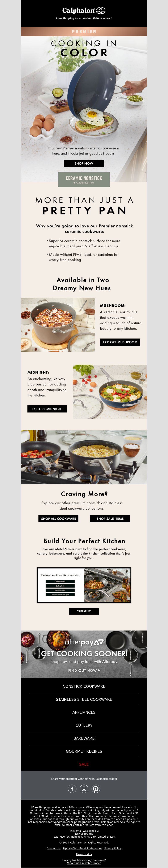Click Explore Mushroom button

pos(120,342)
